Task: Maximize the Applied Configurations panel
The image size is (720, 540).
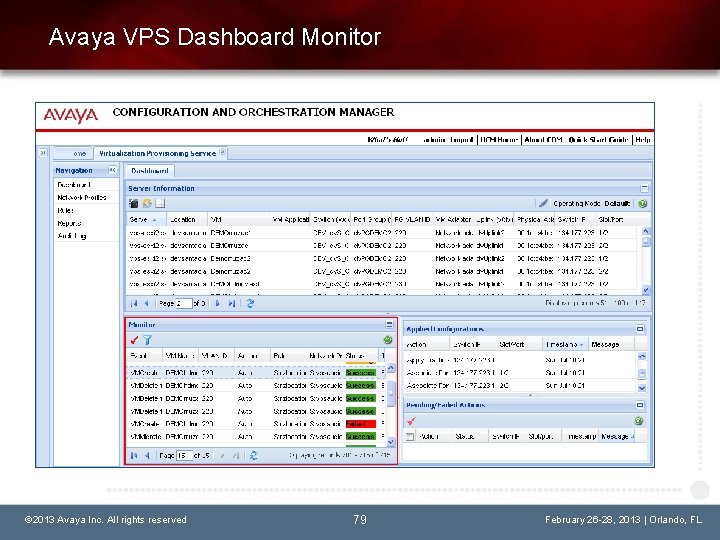Action: coord(640,329)
